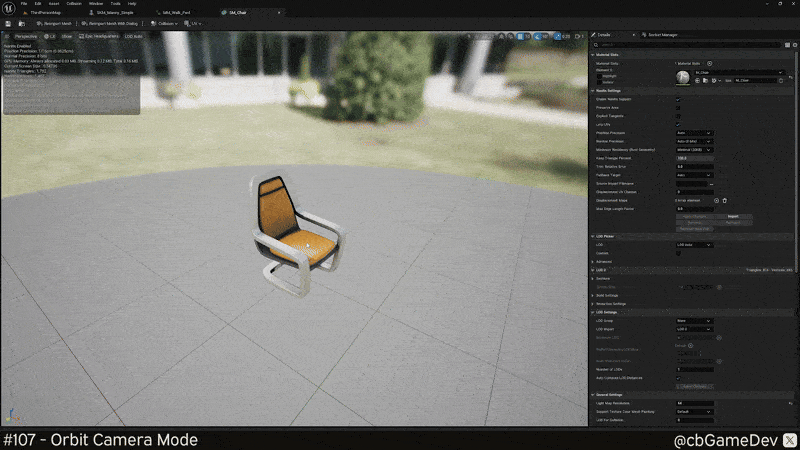
Task: Open the viewport Show menu
Action: click(66, 36)
